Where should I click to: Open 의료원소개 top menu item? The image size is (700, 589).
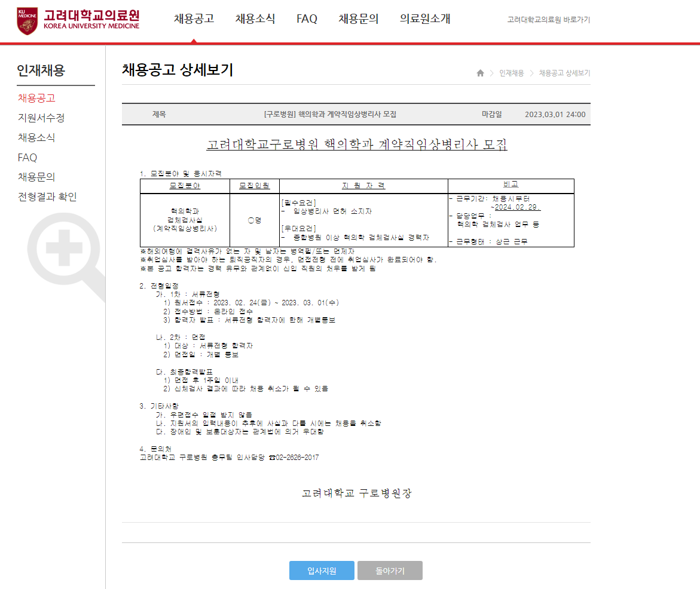click(425, 19)
